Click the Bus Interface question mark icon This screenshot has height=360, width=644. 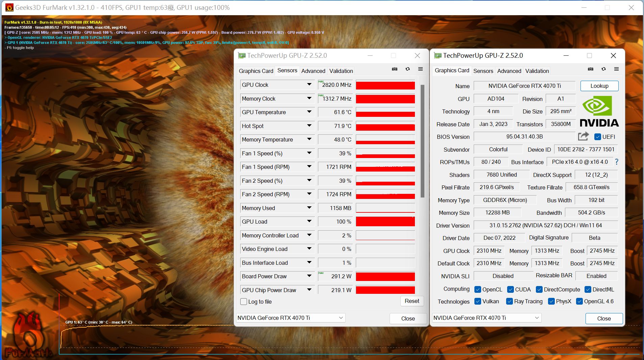(x=617, y=162)
